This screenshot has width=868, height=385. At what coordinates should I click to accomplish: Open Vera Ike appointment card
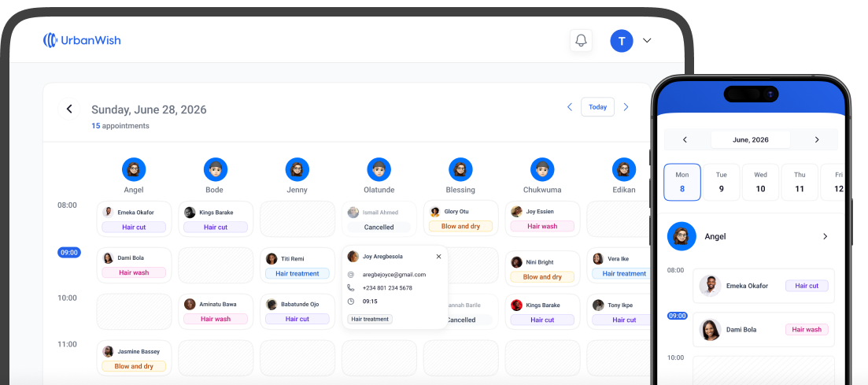coord(618,265)
